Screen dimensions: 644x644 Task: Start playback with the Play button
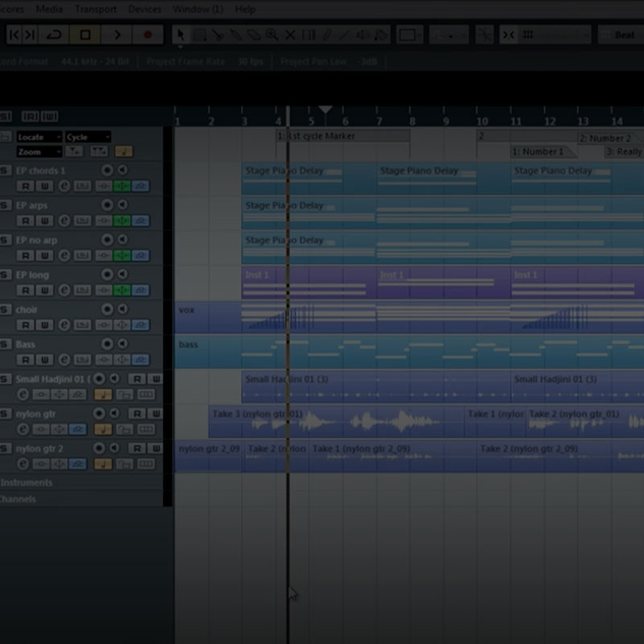[117, 35]
